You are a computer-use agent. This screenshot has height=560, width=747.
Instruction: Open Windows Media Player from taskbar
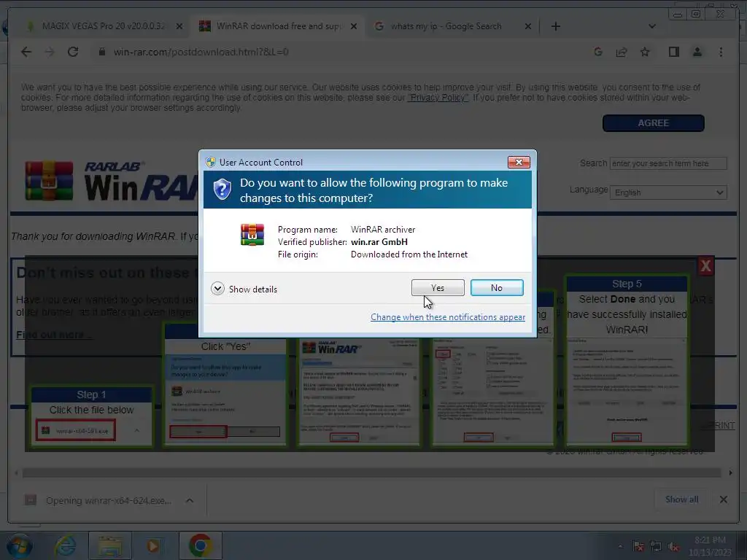pos(153,545)
